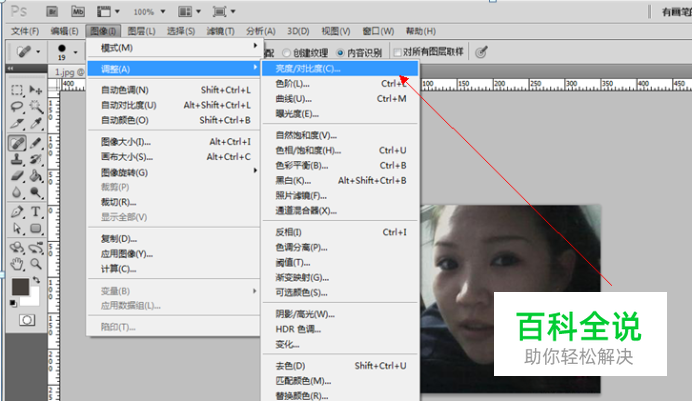Choose 图像大小(I)... menu item
Image resolution: width=692 pixels, height=401 pixels.
coord(173,142)
